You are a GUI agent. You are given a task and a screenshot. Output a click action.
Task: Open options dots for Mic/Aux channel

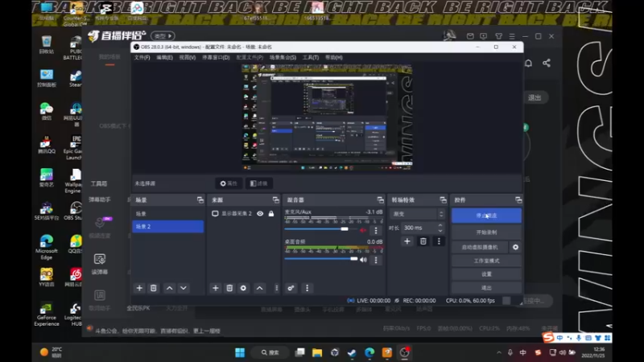[x=375, y=230]
